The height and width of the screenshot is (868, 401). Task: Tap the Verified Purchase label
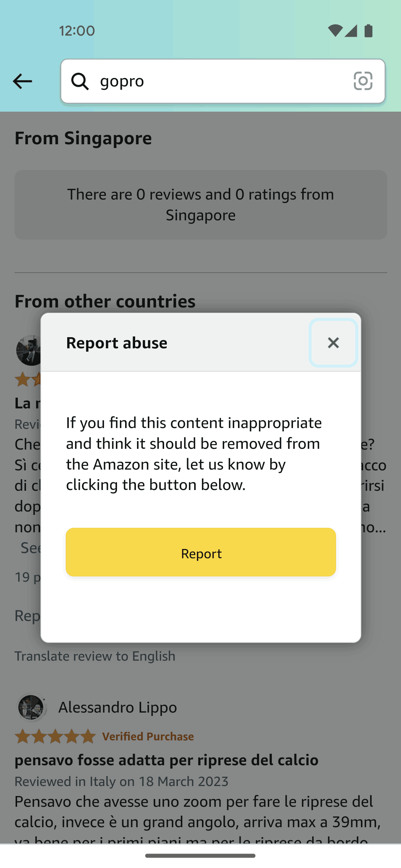pos(148,736)
